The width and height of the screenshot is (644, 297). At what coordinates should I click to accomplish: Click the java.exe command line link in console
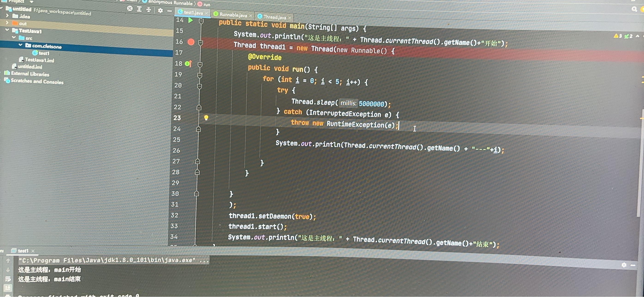114,260
